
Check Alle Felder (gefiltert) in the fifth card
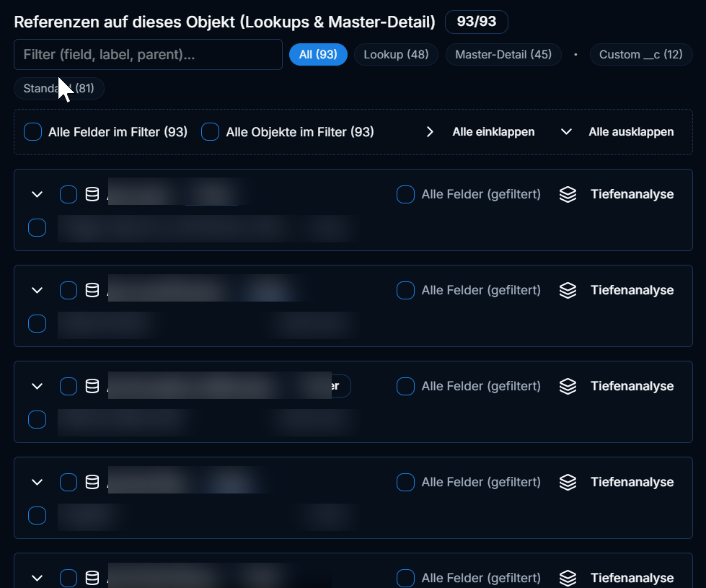click(x=406, y=578)
